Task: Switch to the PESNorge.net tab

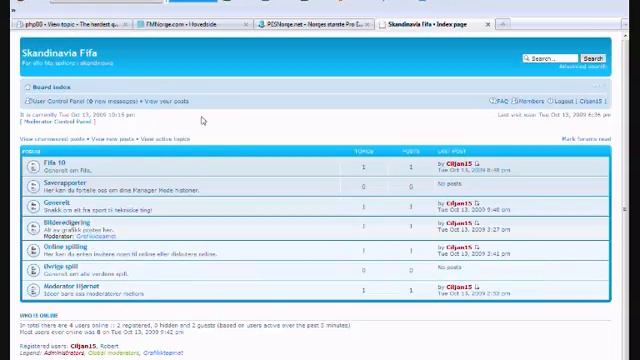Action: click(314, 24)
